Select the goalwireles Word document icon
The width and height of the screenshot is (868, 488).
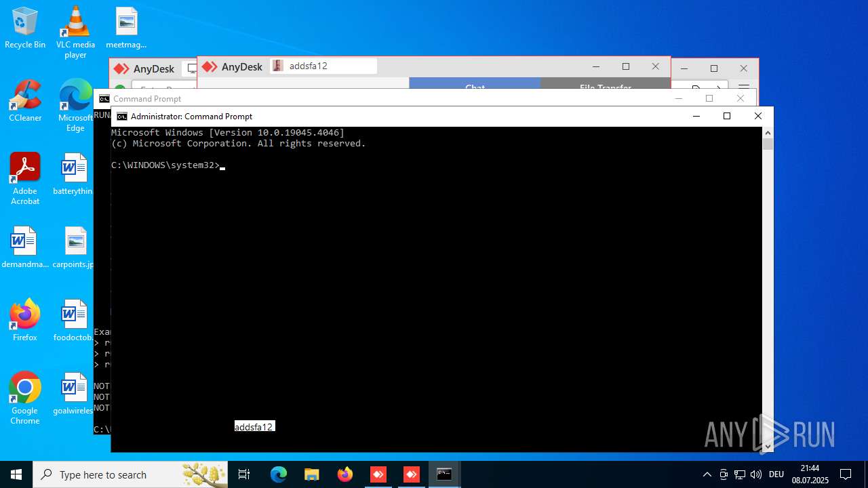coord(74,394)
